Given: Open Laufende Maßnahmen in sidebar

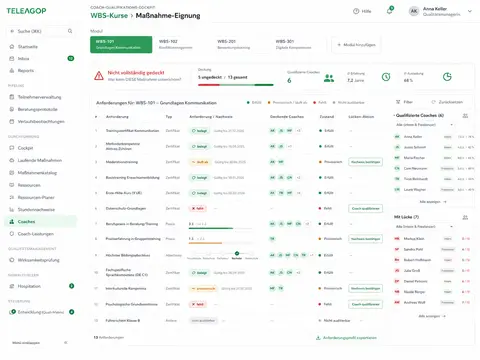Looking at the screenshot, I should coord(41,160).
